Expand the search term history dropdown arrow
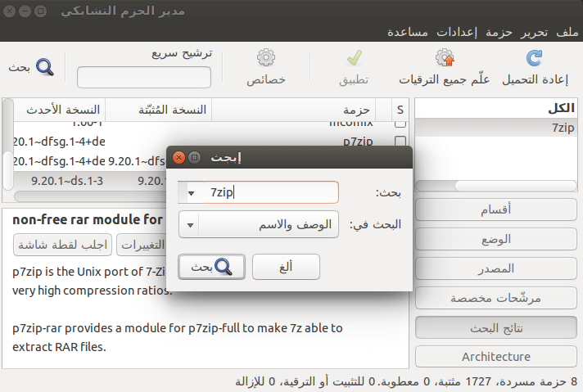This screenshot has width=583, height=392. (x=191, y=193)
